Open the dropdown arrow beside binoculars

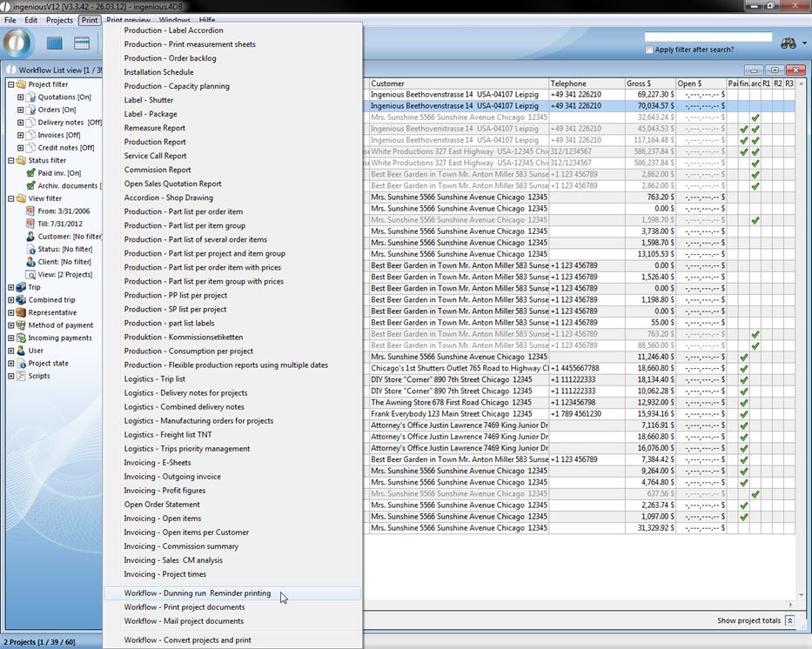point(804,43)
